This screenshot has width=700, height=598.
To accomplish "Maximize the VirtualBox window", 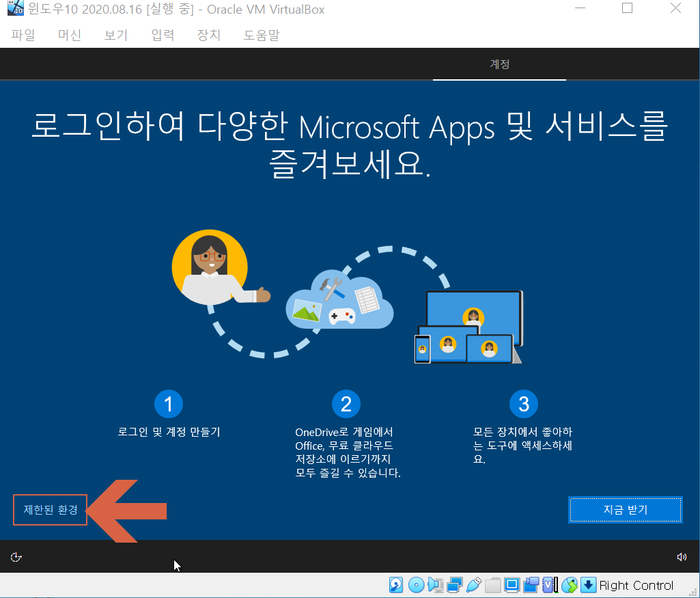I will coord(627,8).
